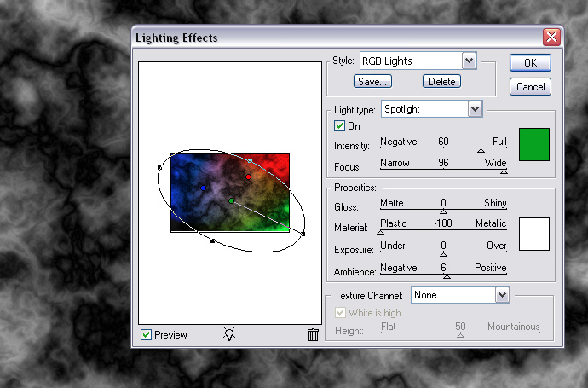Click the Height slider handle
Screen dimensions: 588x388
460,335
